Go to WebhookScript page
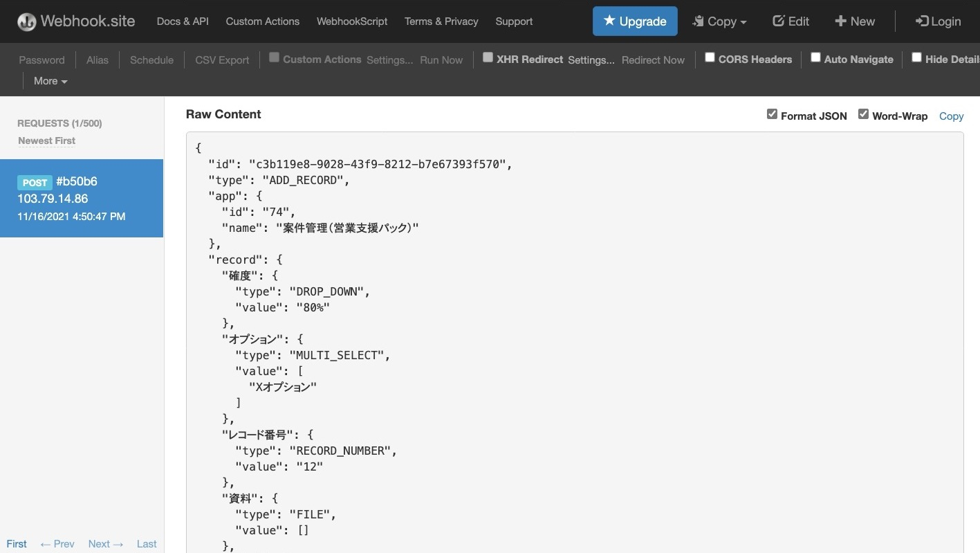This screenshot has height=553, width=980. pyautogui.click(x=352, y=21)
